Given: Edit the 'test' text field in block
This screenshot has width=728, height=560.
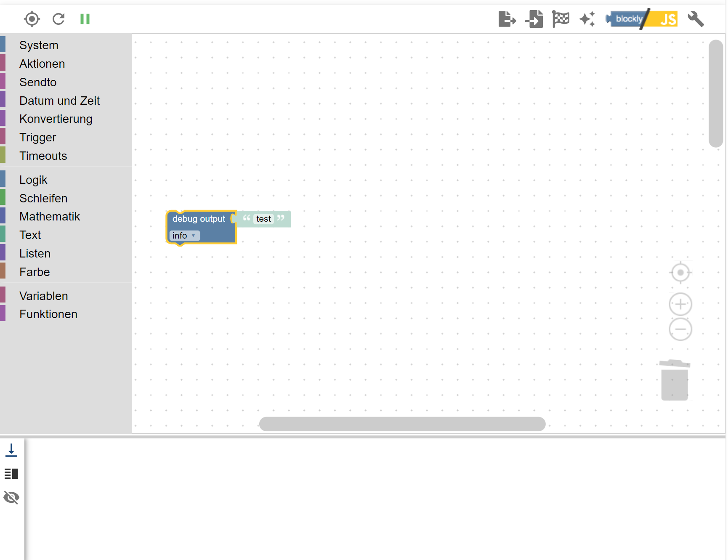Looking at the screenshot, I should coord(264,219).
